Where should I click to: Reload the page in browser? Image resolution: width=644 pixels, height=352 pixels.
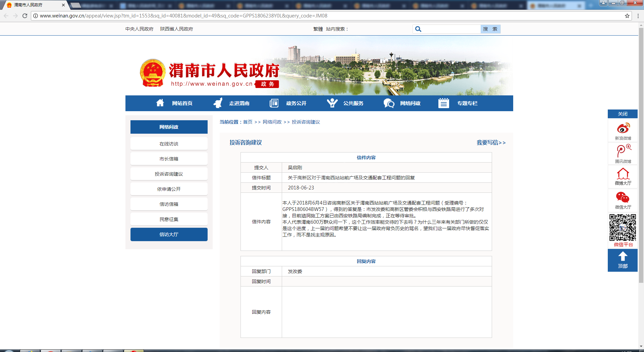tap(25, 16)
